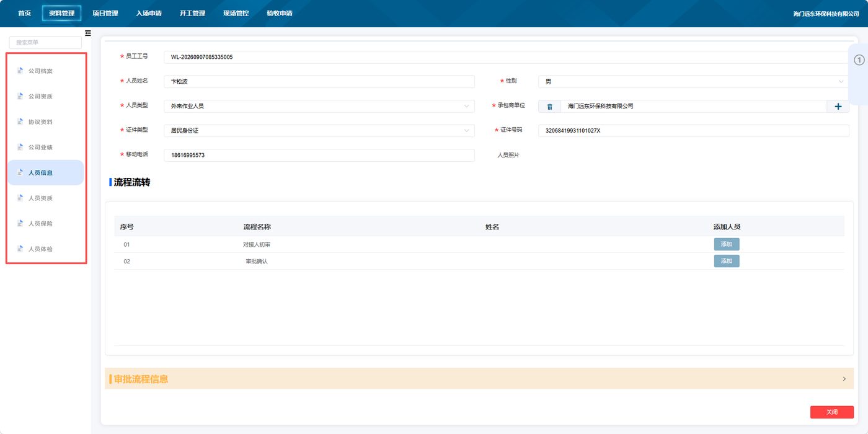
Task: Expand the 审批流程信息 section
Action: (479, 379)
